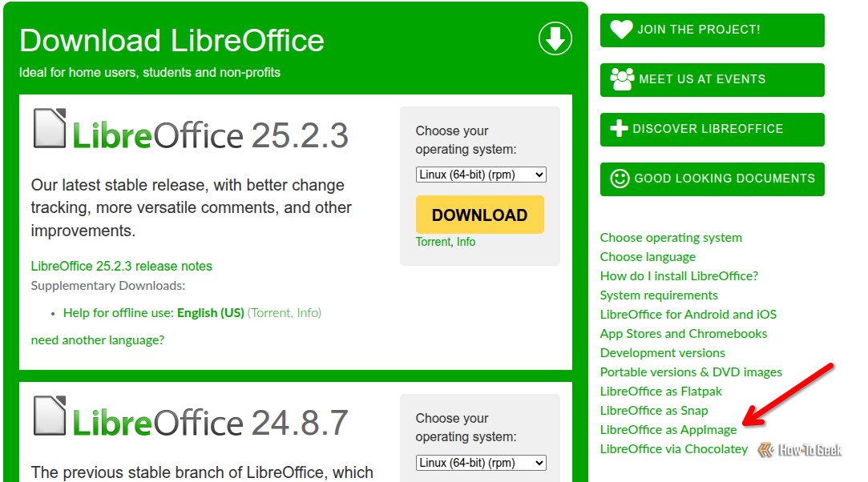Screen dimensions: 868x482
Task: Open the operating system dropdown for 25.2.3
Action: pos(481,175)
